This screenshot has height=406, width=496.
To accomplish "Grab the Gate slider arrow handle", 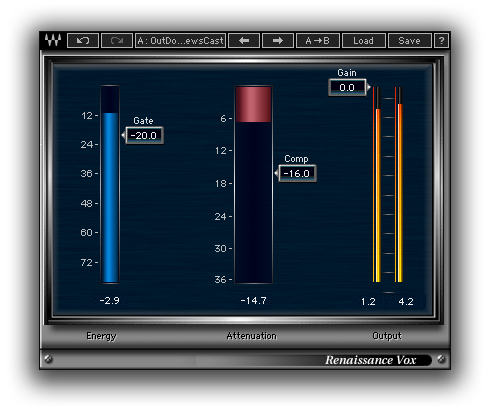I will point(123,135).
